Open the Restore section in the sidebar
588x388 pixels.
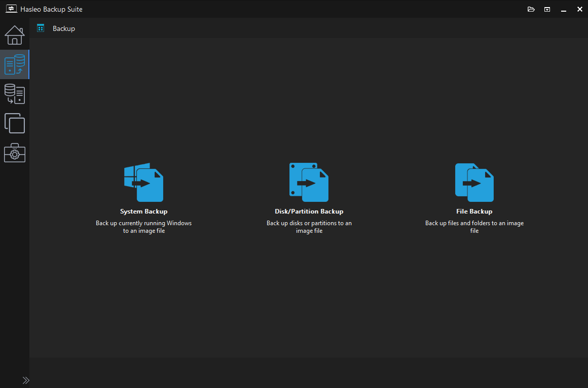pyautogui.click(x=15, y=94)
